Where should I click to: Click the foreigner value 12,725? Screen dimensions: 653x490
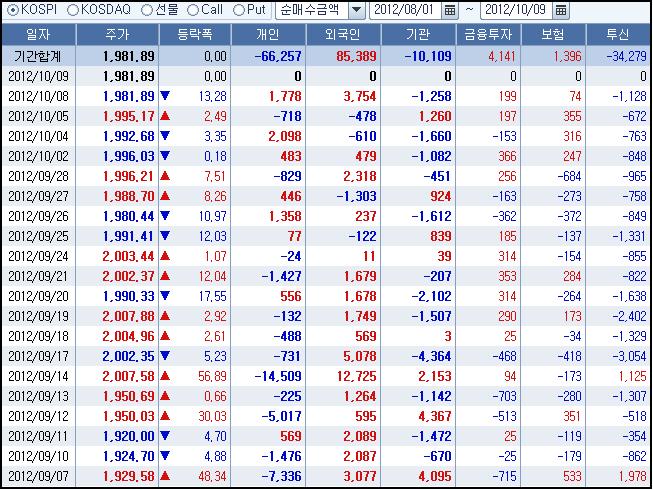pos(356,376)
